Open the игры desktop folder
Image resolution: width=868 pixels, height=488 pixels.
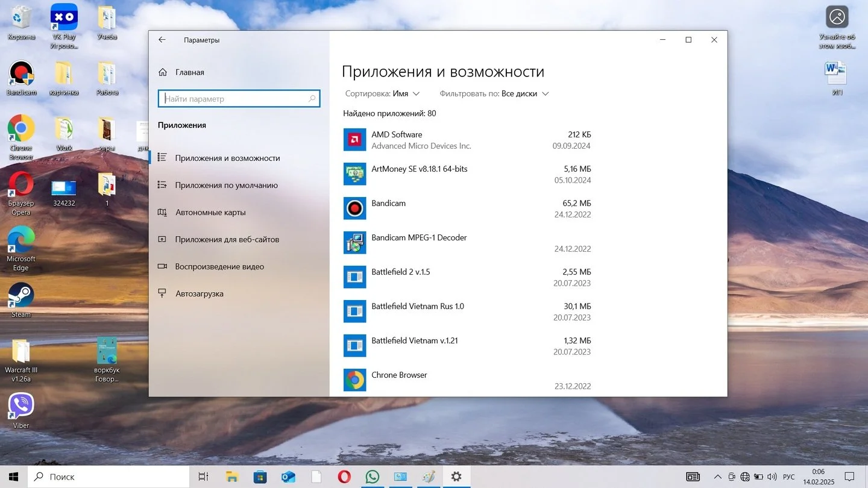point(107,134)
